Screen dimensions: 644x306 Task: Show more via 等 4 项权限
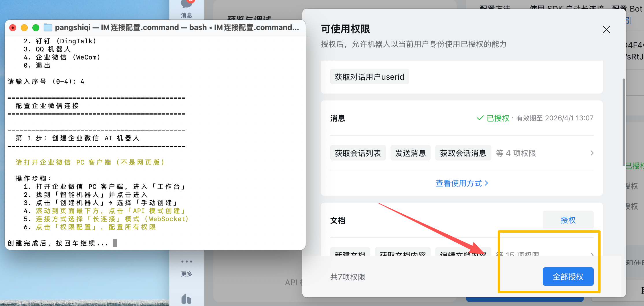516,153
